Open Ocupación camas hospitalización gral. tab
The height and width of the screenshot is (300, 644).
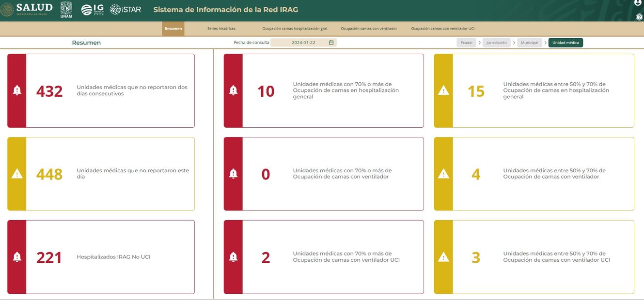click(x=295, y=29)
